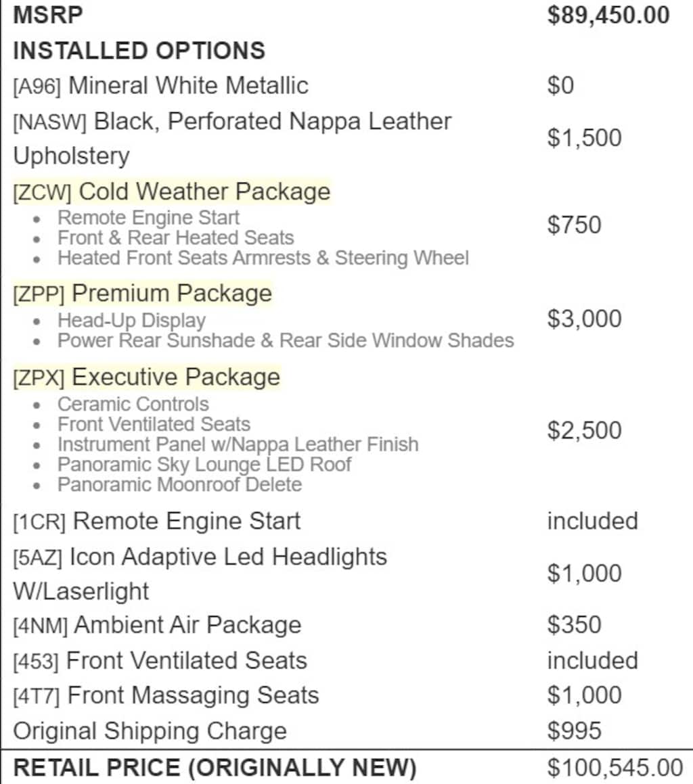Click the highlighted Cold Weather Package title
Viewport: 693px width, 784px height.
point(171,191)
